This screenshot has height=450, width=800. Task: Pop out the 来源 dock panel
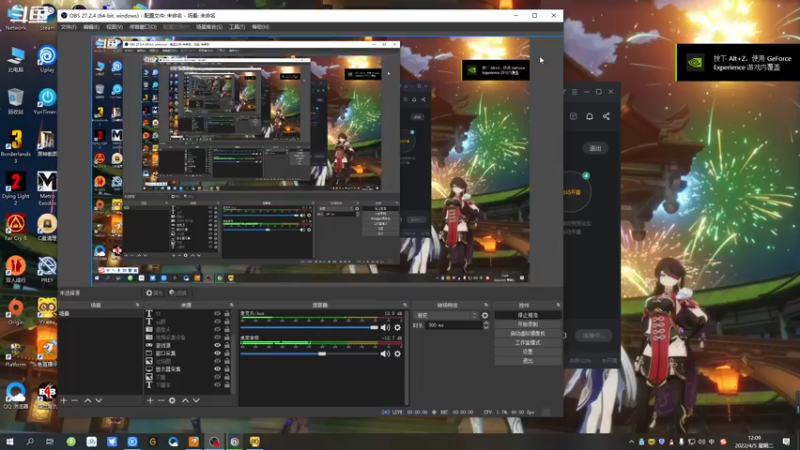pos(231,305)
